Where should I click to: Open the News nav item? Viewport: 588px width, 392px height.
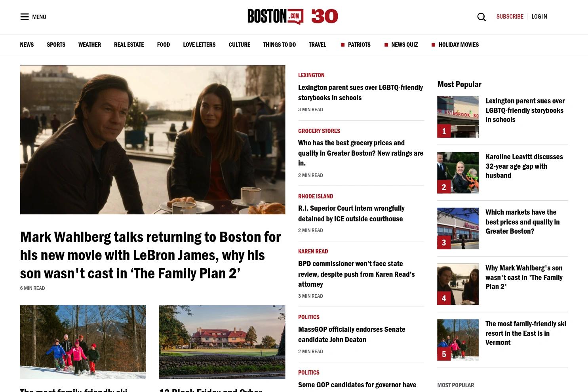[x=27, y=45]
